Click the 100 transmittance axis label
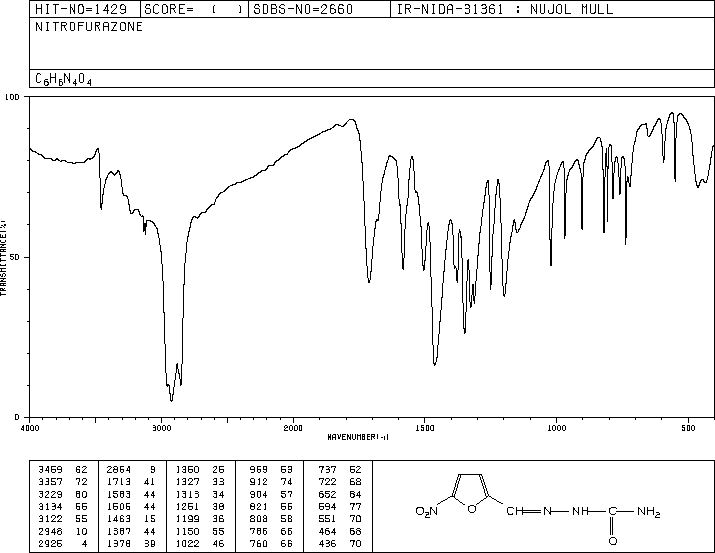The width and height of the screenshot is (715, 553). tap(12, 97)
